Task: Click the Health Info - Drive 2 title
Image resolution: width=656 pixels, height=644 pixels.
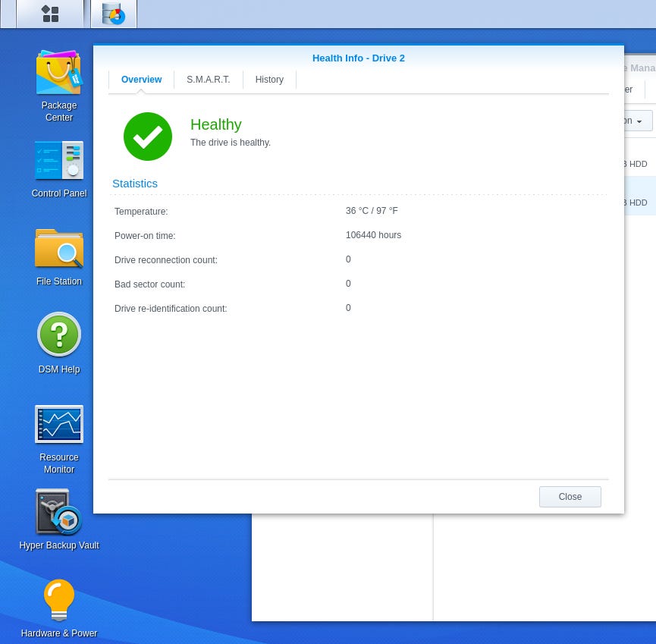Action: point(359,58)
